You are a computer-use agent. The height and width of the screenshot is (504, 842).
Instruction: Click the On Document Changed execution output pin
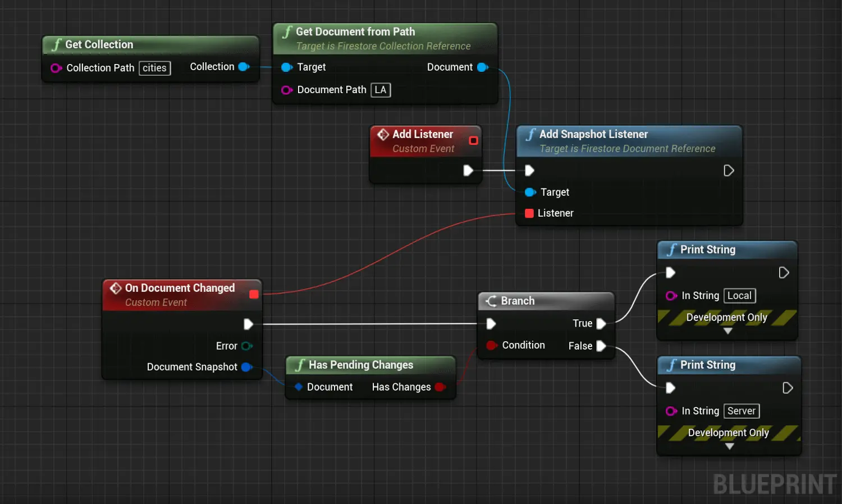[248, 324]
